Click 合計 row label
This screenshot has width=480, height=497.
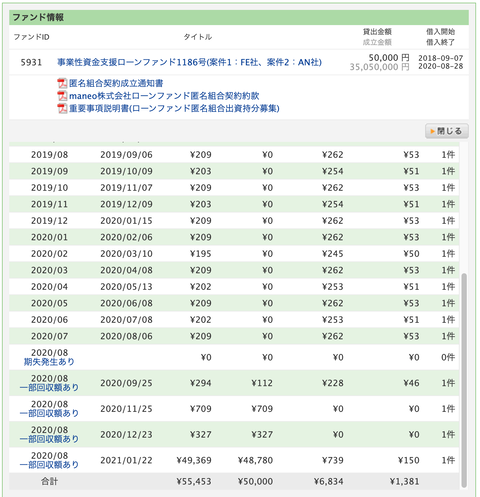coord(49,481)
